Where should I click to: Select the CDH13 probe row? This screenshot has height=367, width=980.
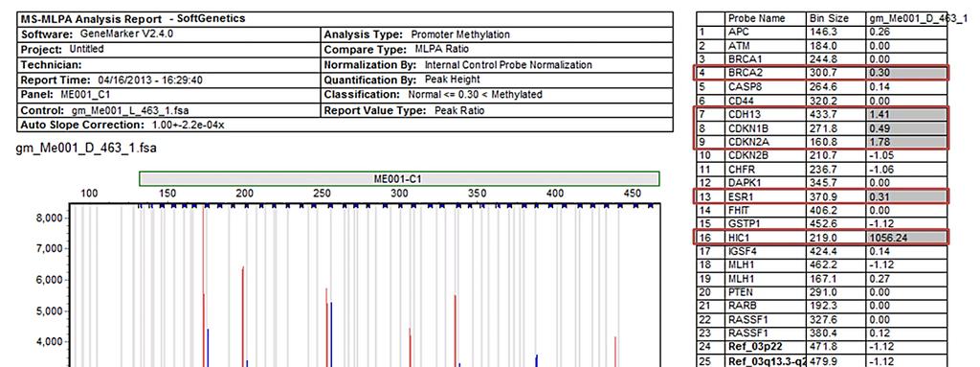(822, 115)
